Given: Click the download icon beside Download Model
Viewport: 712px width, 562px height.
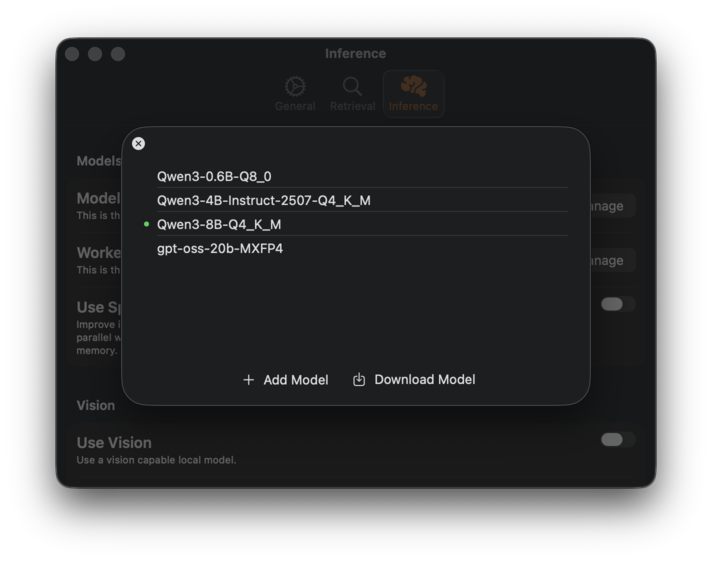Looking at the screenshot, I should tap(359, 380).
